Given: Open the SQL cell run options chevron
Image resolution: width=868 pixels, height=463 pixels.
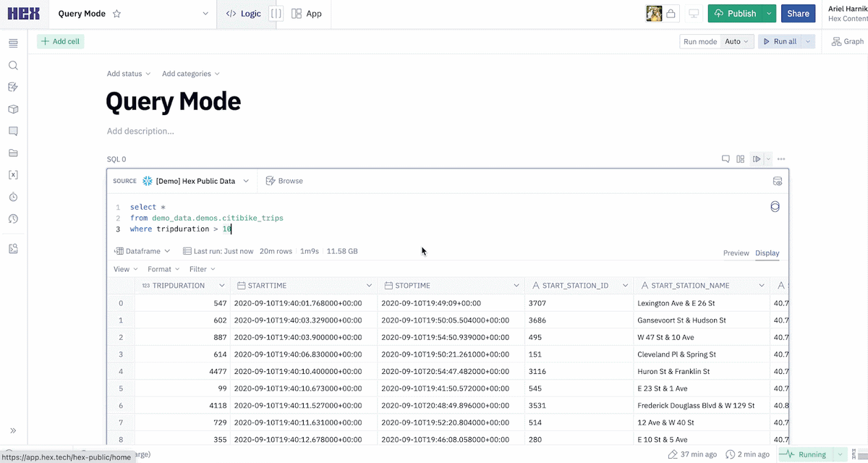Looking at the screenshot, I should [x=768, y=159].
